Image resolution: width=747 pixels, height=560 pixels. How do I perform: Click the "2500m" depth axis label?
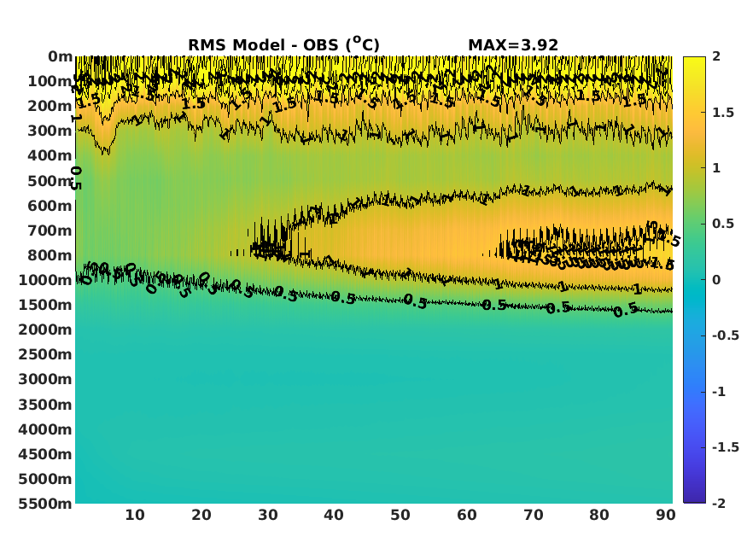(45, 354)
